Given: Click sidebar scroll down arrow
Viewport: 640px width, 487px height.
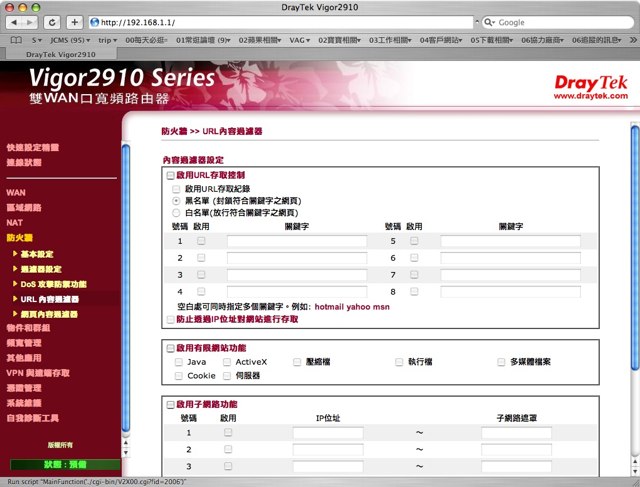Looking at the screenshot, I should pyautogui.click(x=126, y=452).
